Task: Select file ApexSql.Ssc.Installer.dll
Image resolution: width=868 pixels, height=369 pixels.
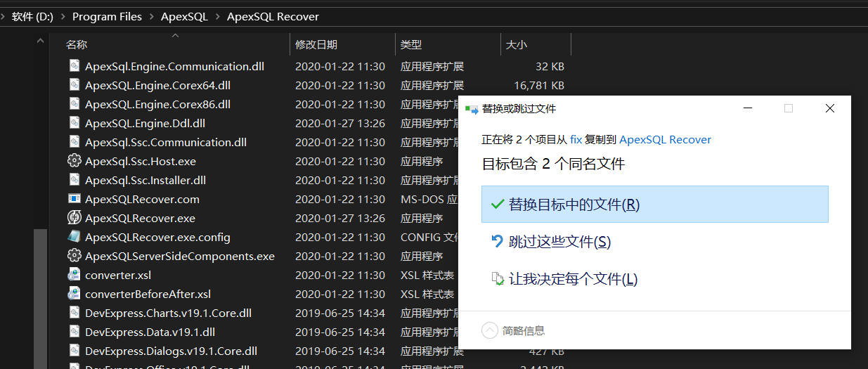Action: 145,181
